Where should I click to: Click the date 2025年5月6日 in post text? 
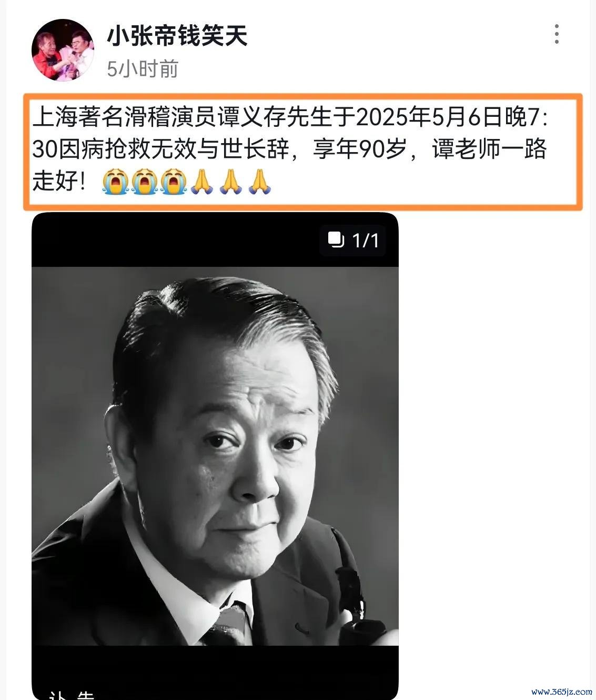tap(430, 118)
